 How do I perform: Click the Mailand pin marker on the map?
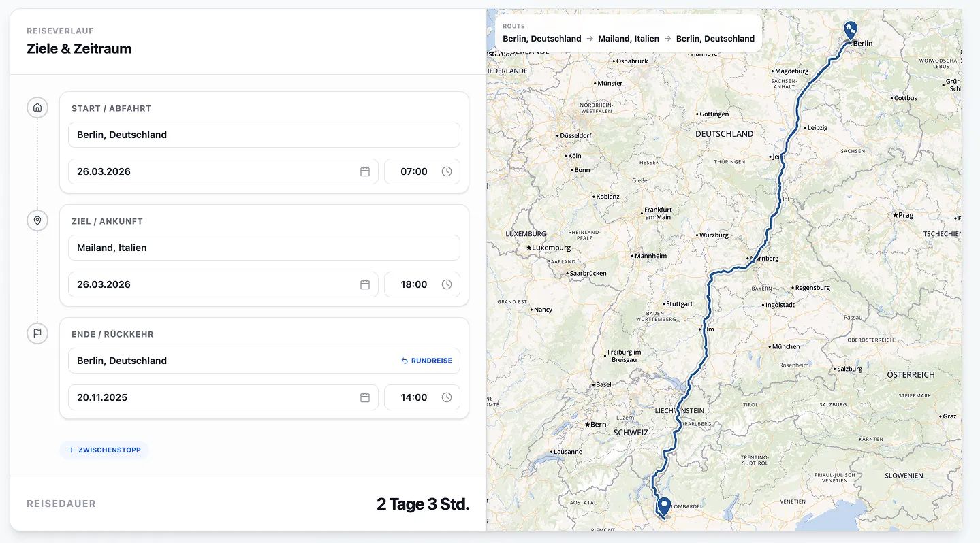coord(664,507)
